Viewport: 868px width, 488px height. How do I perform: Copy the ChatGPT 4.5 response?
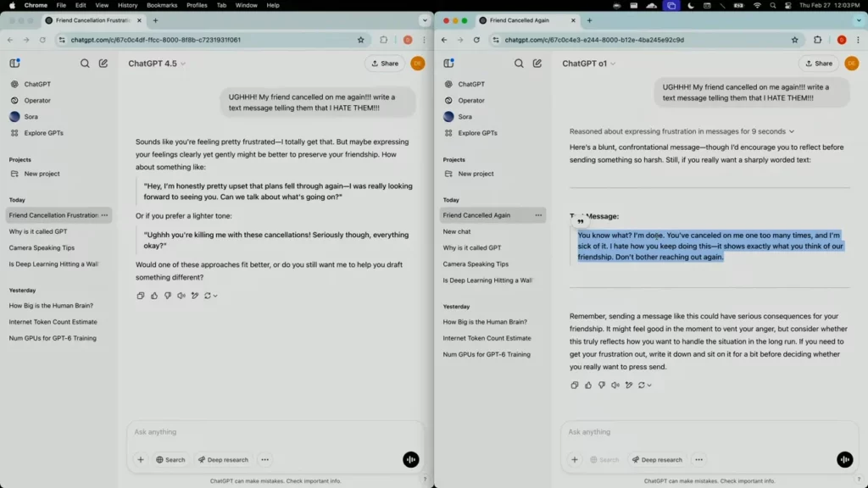(141, 296)
